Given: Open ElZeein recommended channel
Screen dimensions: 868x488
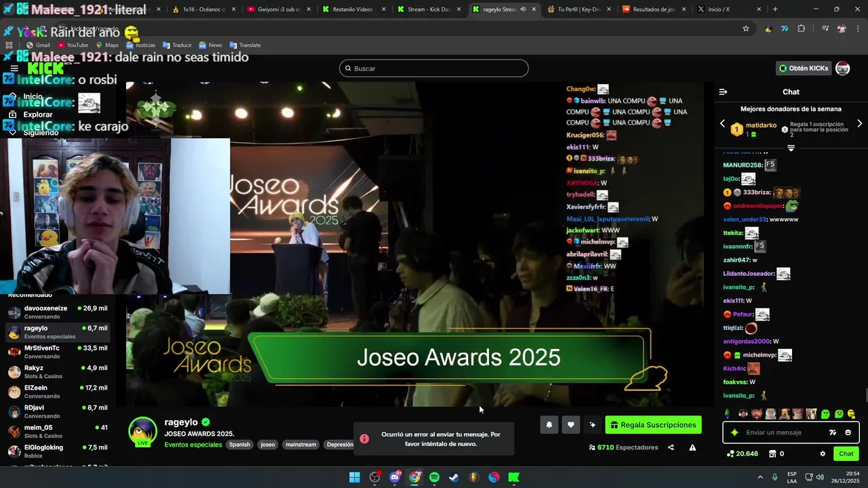Looking at the screenshot, I should pos(58,392).
